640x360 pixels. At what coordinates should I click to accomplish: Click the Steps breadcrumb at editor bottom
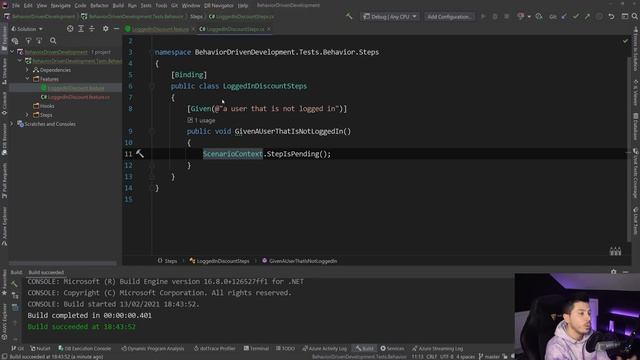point(167,261)
